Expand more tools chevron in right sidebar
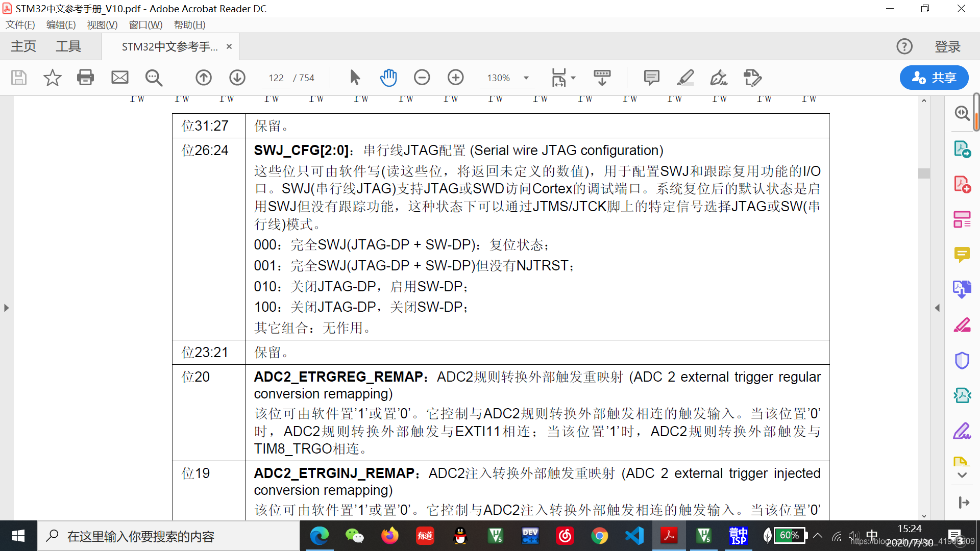980x551 pixels. point(962,475)
